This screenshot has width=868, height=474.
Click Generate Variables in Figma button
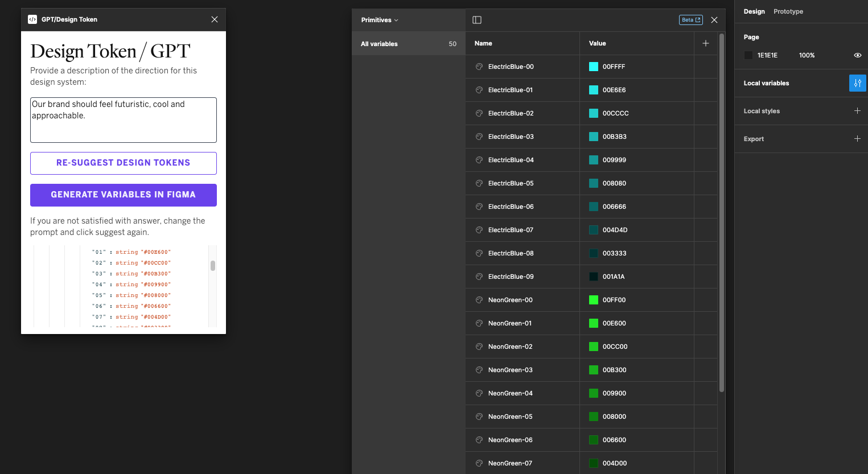click(124, 195)
